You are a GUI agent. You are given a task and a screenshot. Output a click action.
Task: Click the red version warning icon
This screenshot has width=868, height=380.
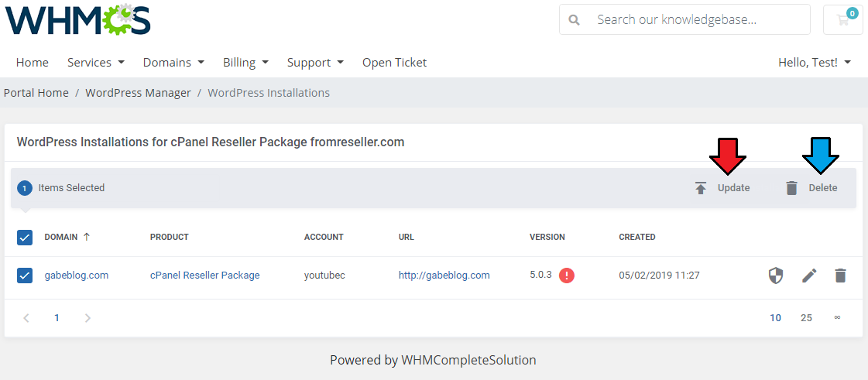[566, 276]
